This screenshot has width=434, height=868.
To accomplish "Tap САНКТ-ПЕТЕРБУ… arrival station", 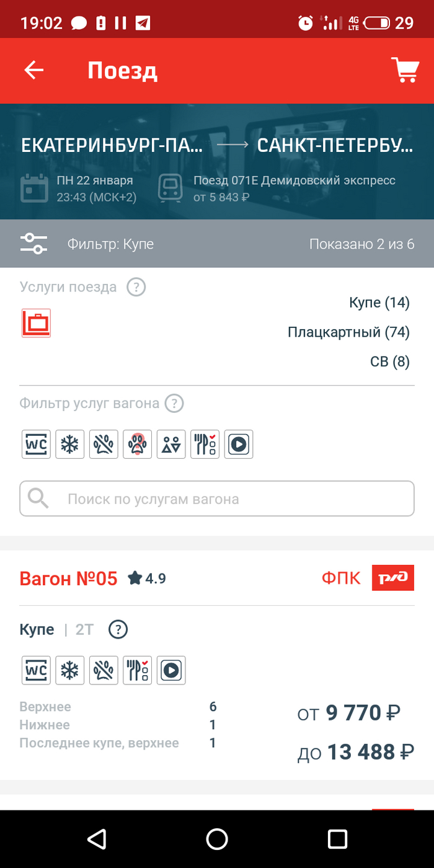I will [x=335, y=145].
